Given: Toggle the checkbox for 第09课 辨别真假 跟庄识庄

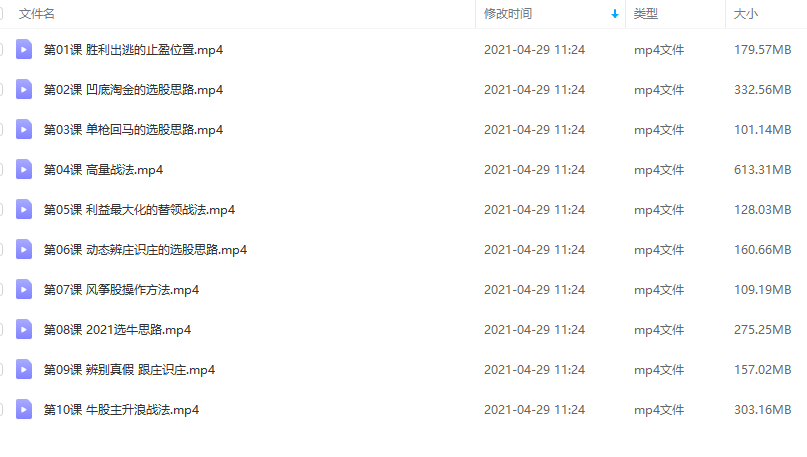Looking at the screenshot, I should 1,370.
